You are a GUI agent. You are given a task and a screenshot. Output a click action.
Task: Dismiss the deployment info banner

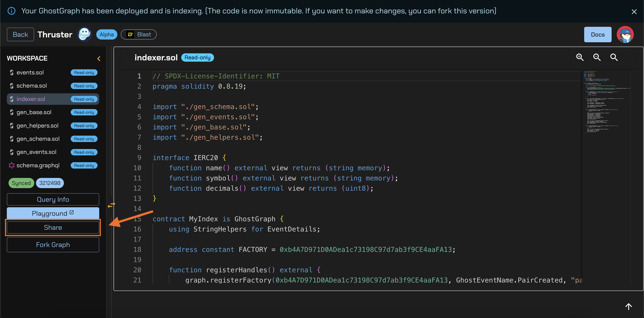(634, 11)
